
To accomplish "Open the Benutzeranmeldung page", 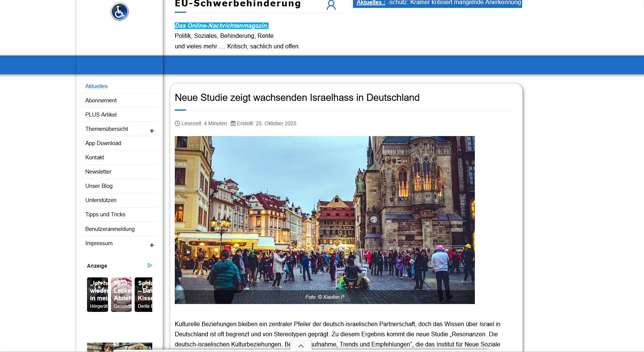I will point(110,229).
